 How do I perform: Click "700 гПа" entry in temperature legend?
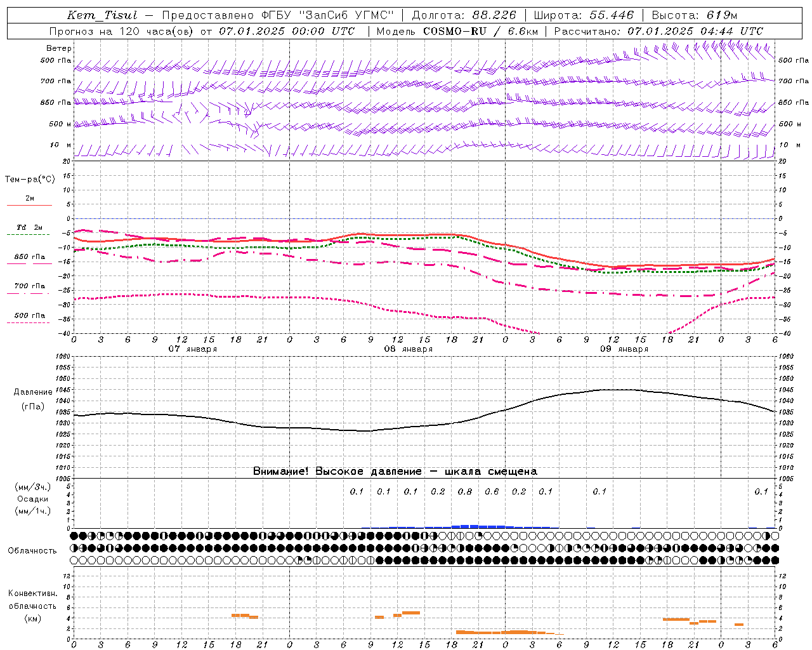[30, 286]
